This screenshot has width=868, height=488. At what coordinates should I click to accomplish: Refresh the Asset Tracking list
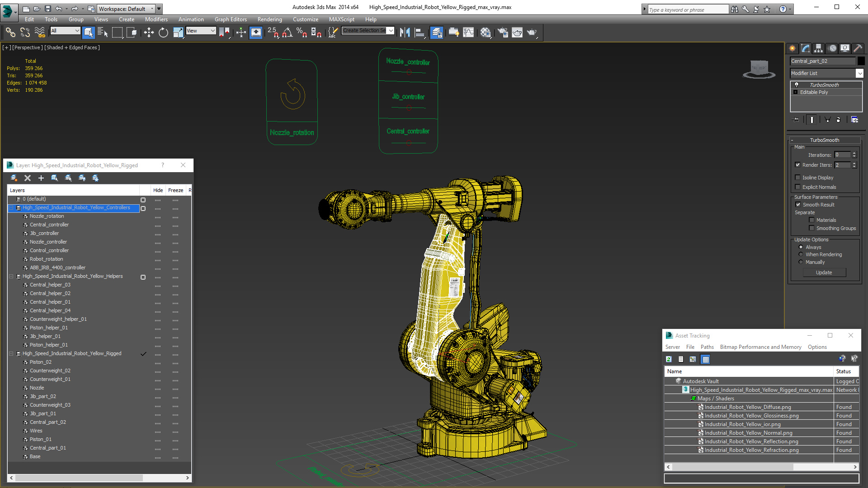click(669, 359)
